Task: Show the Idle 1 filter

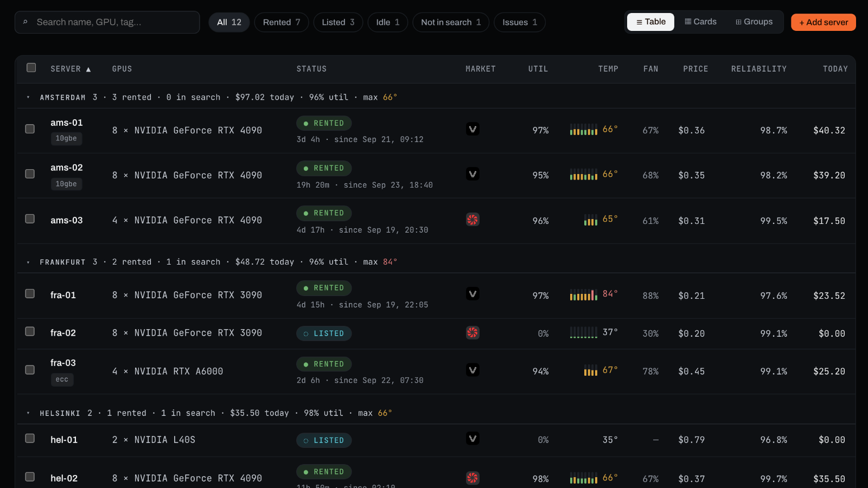Action: coord(388,22)
